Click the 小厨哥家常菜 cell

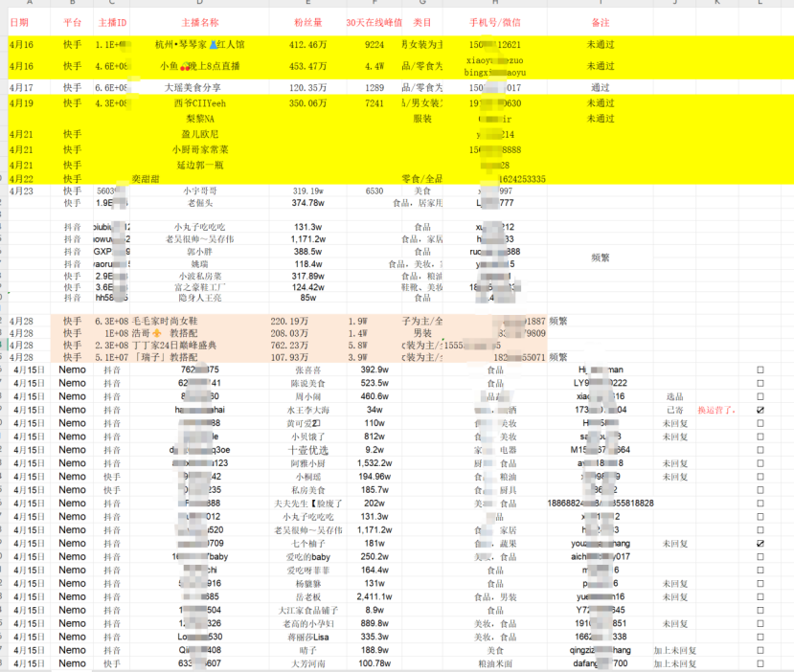(200, 149)
